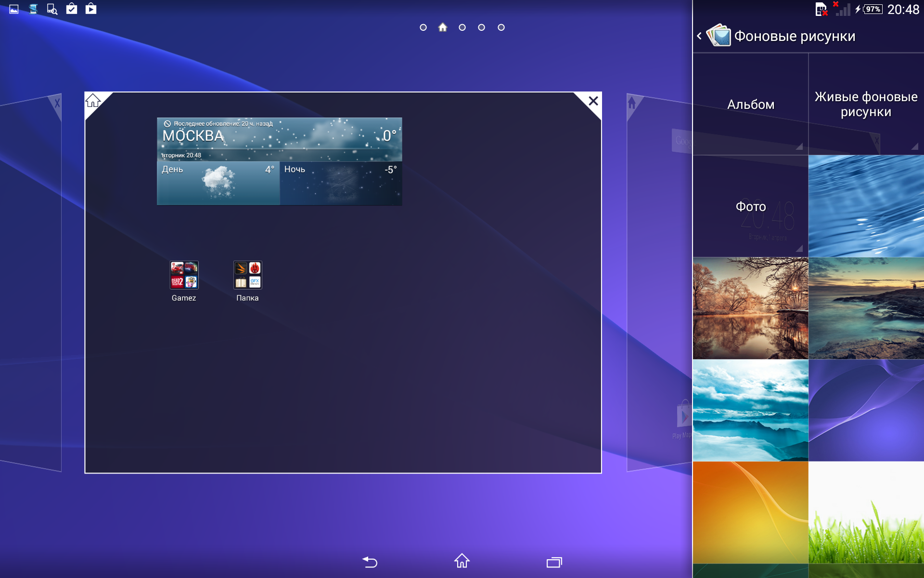Select the blue water ripple wallpaper
The image size is (924, 578).
tap(866, 206)
